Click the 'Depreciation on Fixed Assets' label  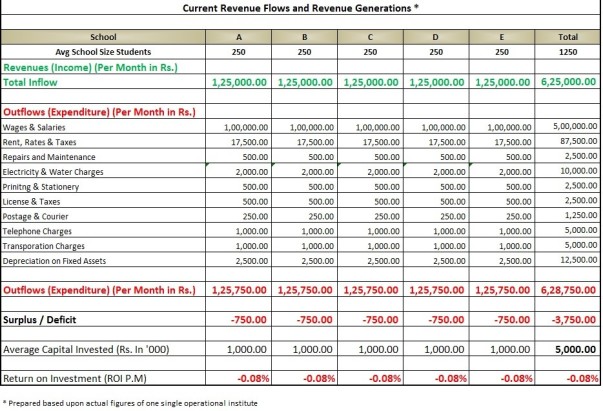pos(54,261)
